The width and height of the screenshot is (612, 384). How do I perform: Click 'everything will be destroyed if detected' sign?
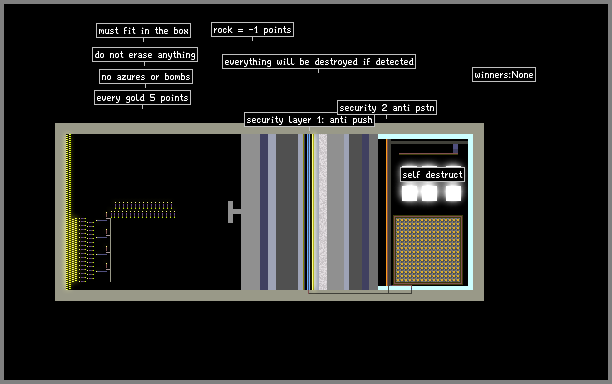(x=319, y=62)
